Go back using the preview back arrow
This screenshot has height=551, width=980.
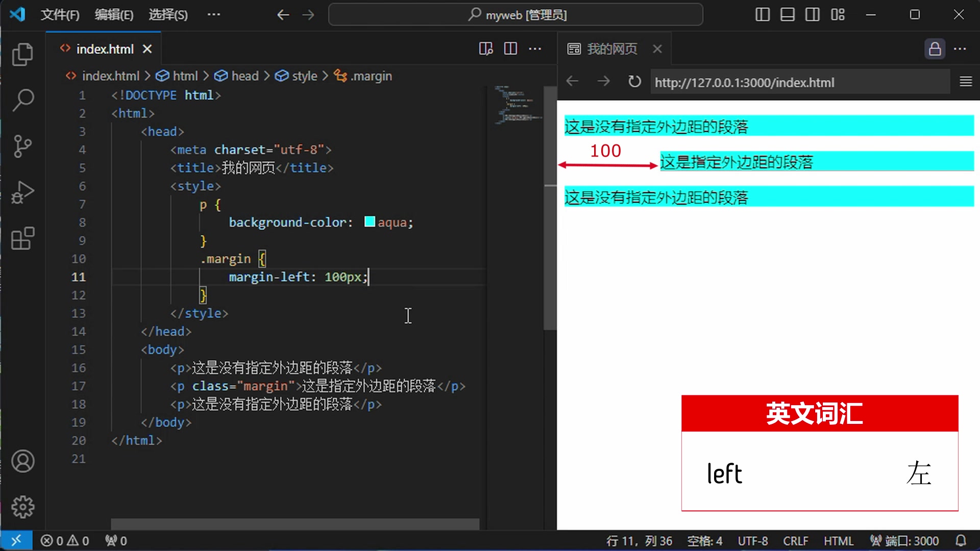[572, 82]
